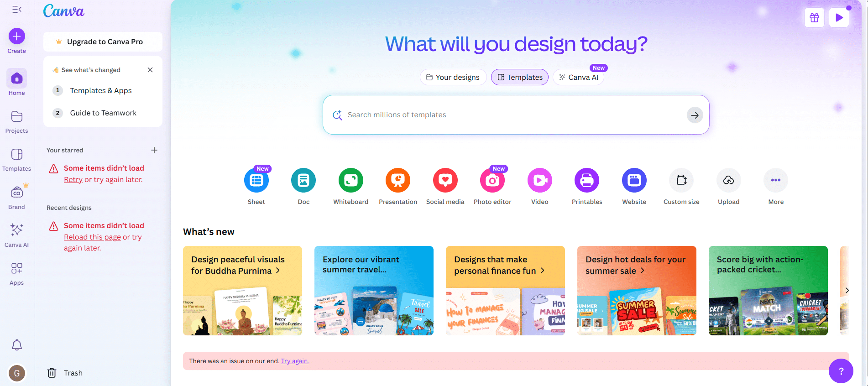Dismiss the See what's changed panel

pos(150,70)
